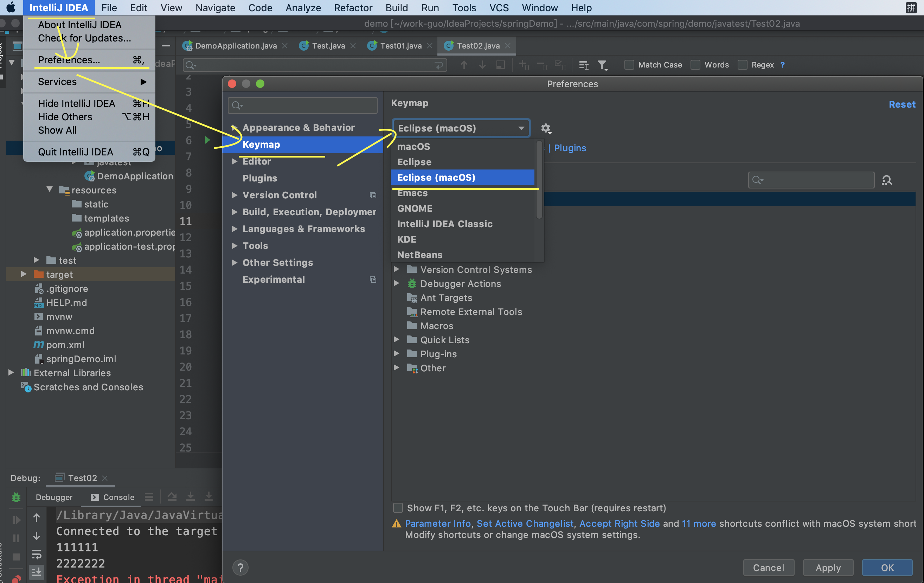Select IntelliJ IDEA Classic keymap option
This screenshot has height=583, width=924.
tap(445, 224)
